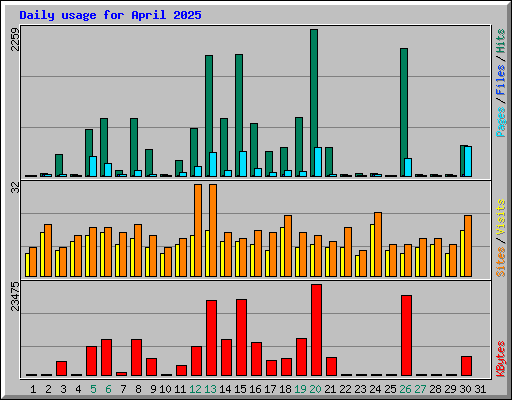Click the 2259 hits axis value

(x=15, y=39)
